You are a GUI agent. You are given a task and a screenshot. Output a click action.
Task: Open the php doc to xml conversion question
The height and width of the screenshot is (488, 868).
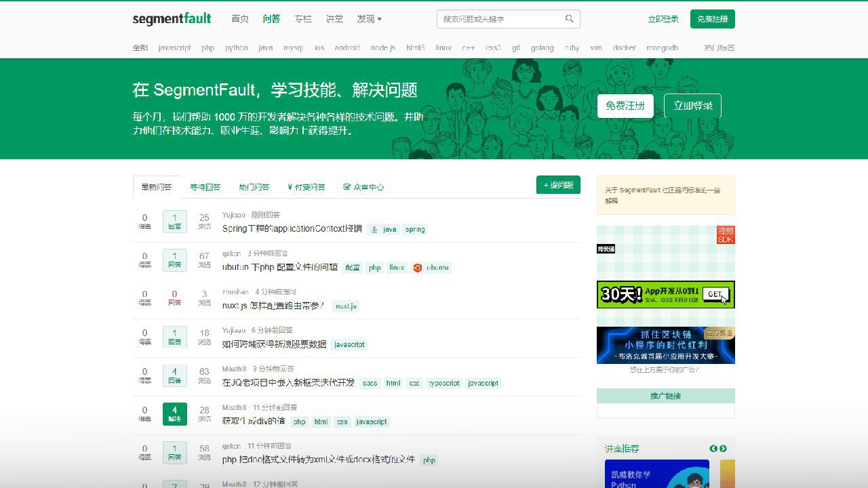coord(319,460)
